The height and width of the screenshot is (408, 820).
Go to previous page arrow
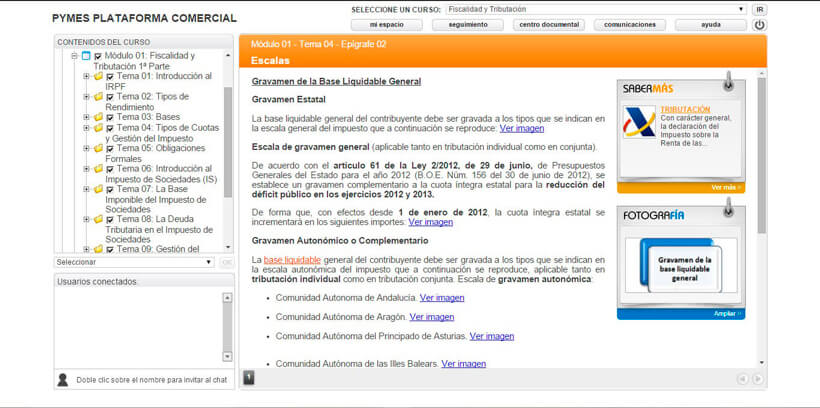[x=743, y=379]
